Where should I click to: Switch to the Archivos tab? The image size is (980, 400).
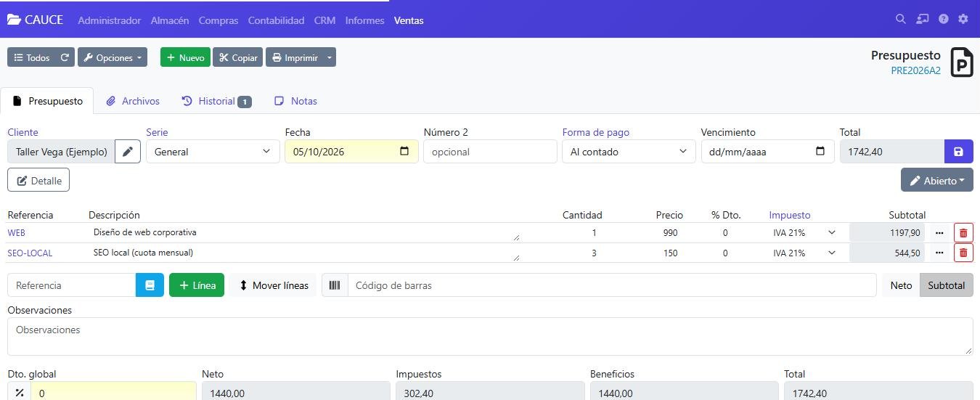point(133,101)
